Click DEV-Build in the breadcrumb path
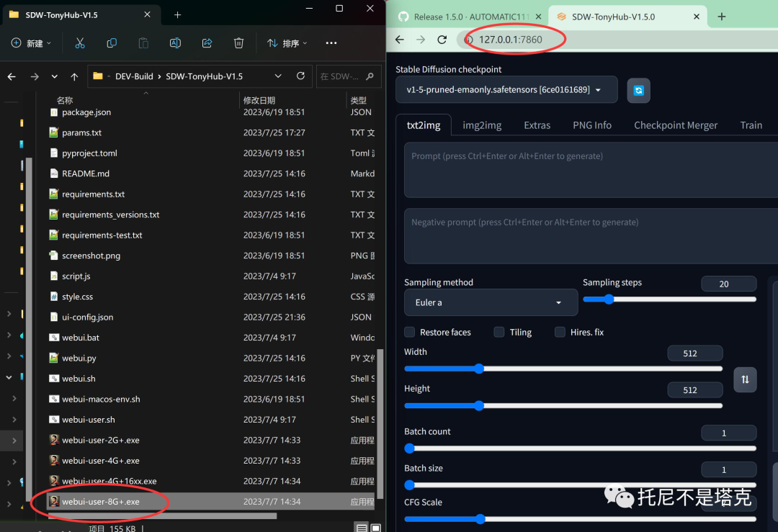Screen dimensions: 778x532 134,76
